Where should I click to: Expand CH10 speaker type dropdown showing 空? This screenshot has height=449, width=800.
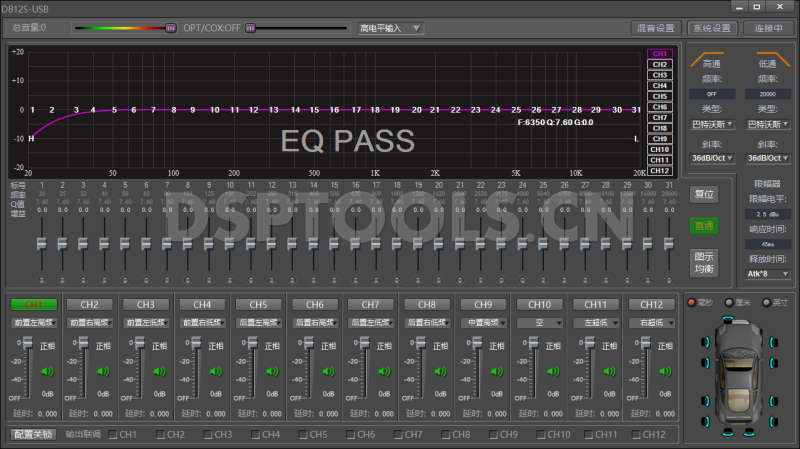click(x=539, y=323)
